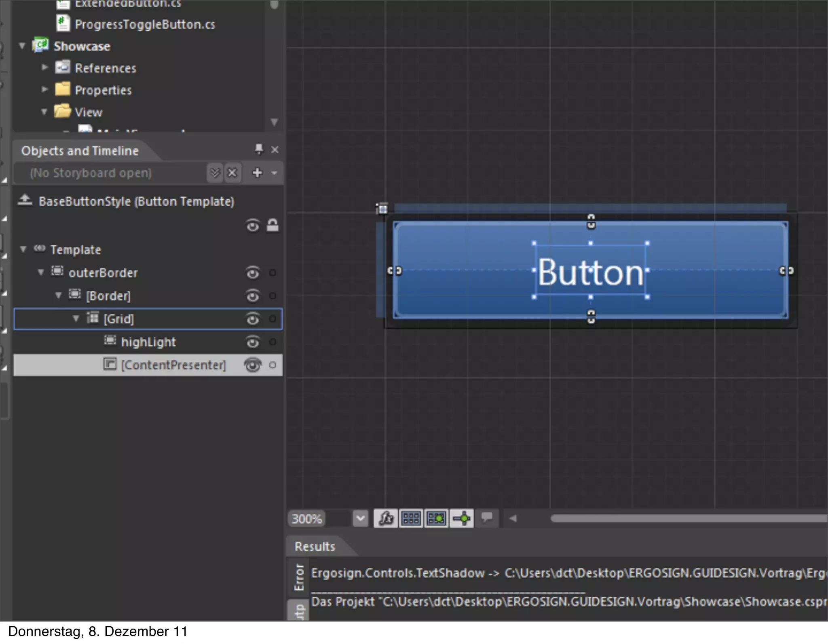The height and width of the screenshot is (644, 828).
Task: Pin the Objects and Timeline panel
Action: pos(259,149)
